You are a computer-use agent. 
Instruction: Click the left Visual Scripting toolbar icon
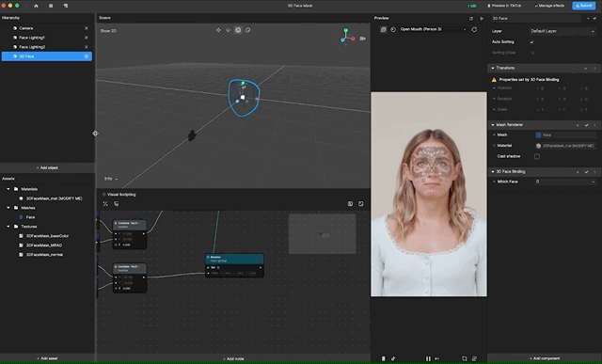(105, 204)
